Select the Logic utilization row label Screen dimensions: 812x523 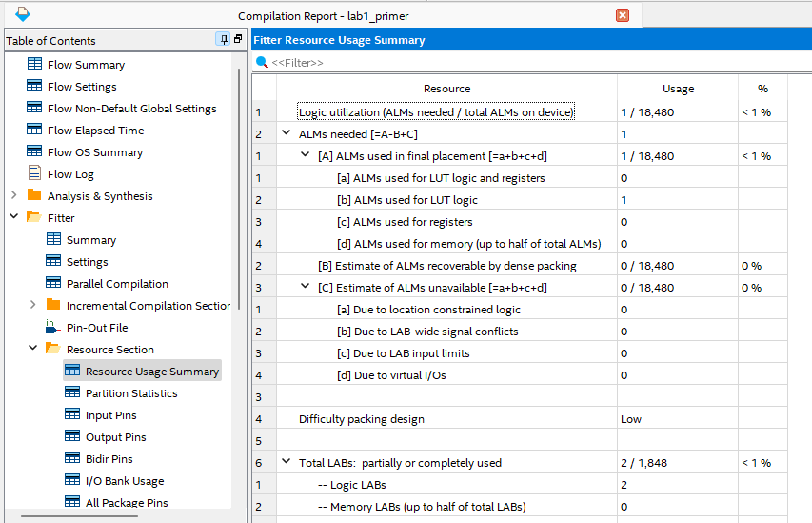(436, 112)
